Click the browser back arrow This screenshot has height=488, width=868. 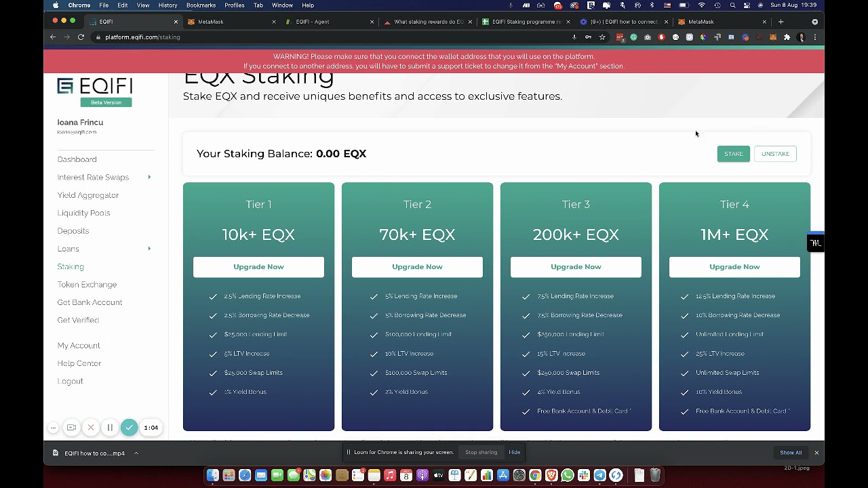click(x=53, y=37)
